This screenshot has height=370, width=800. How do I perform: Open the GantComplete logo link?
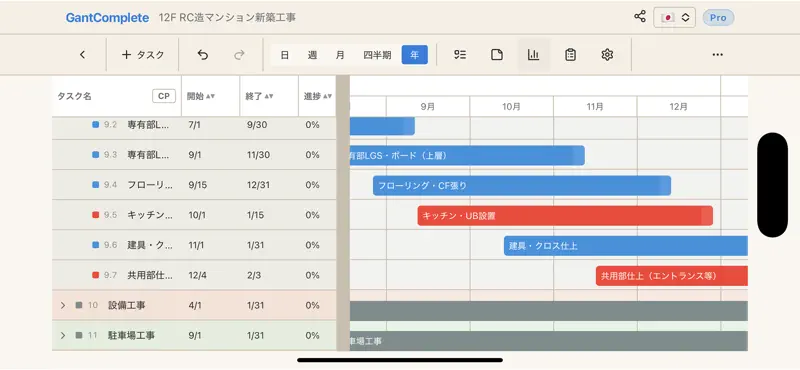coord(107,18)
